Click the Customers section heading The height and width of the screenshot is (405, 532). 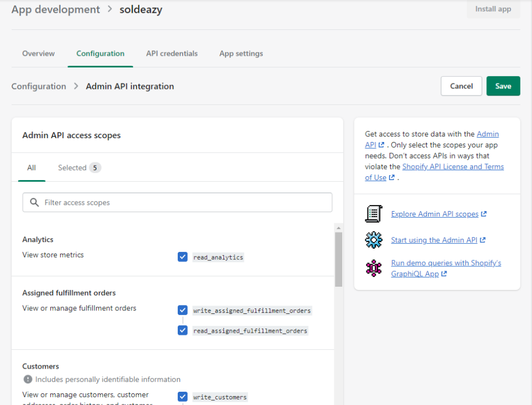click(41, 366)
